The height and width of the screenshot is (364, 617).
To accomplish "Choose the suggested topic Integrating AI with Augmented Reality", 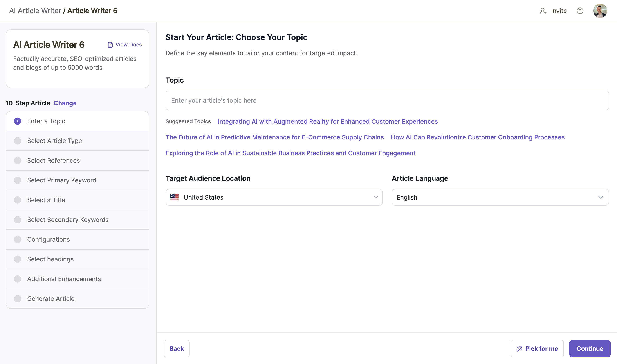I will click(328, 121).
